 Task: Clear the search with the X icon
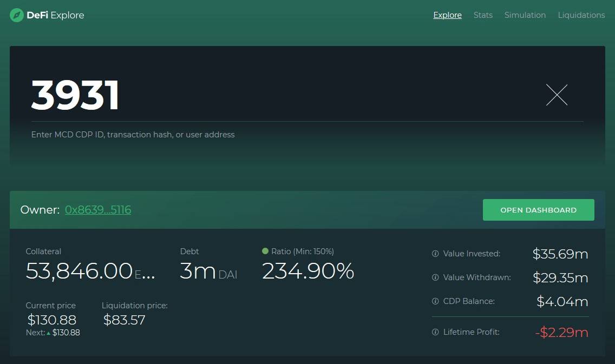[557, 95]
